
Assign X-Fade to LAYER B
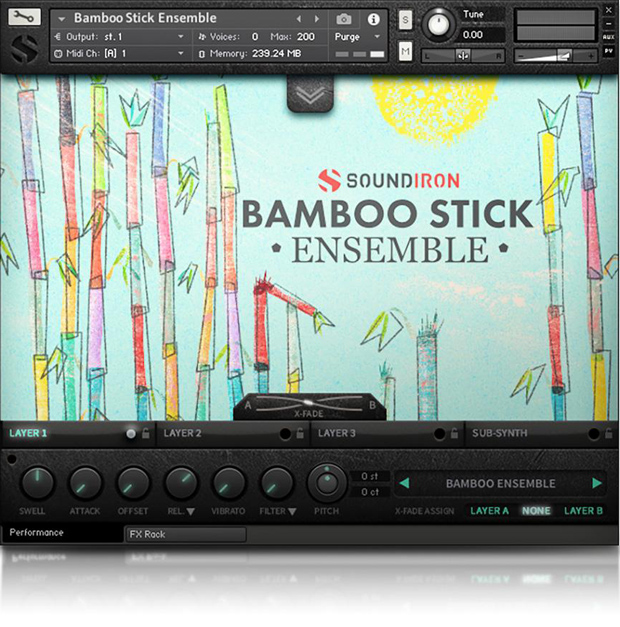tap(583, 511)
